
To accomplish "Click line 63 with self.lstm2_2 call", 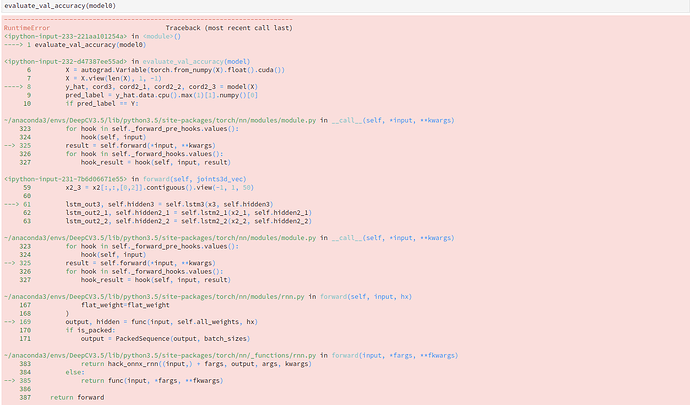I will 167,221.
